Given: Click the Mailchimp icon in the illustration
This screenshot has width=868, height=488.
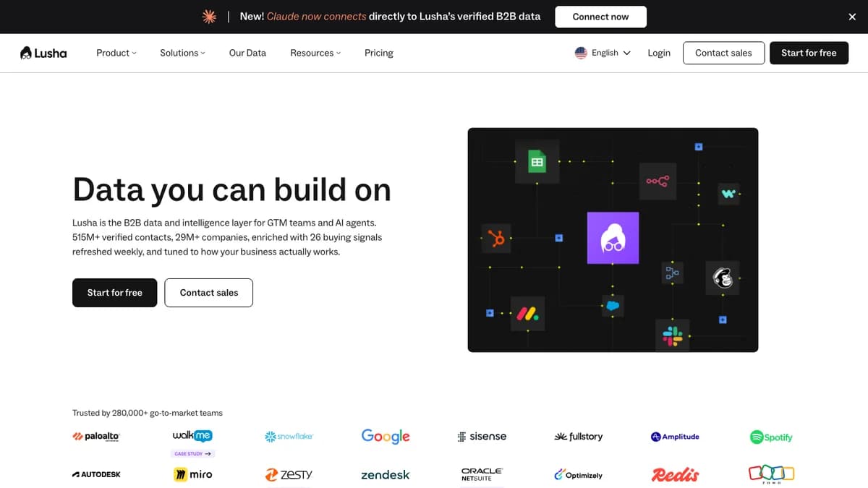Looking at the screenshot, I should click(x=722, y=278).
